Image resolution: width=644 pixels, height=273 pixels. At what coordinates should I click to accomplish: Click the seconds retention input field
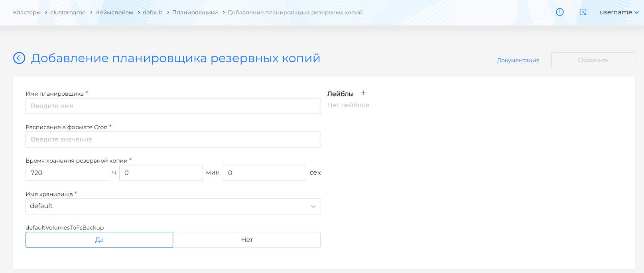(264, 173)
